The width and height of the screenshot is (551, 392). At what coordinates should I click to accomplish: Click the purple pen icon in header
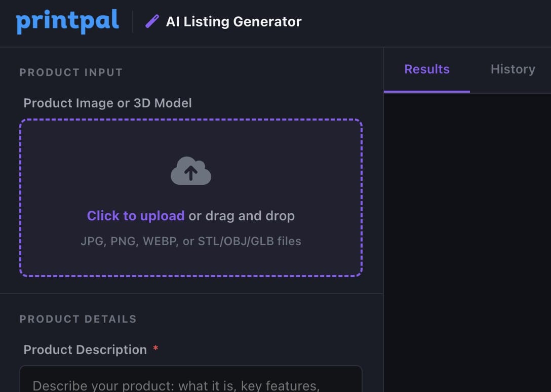click(x=152, y=21)
